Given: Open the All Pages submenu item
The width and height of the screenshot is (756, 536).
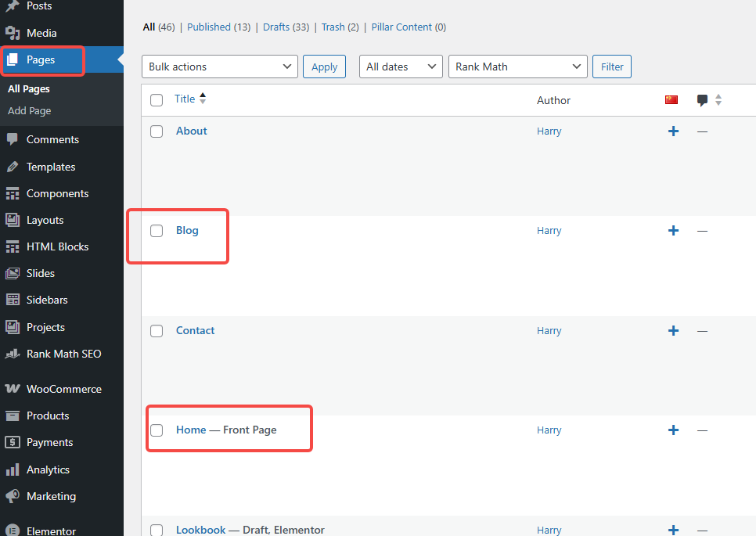Looking at the screenshot, I should pyautogui.click(x=29, y=88).
